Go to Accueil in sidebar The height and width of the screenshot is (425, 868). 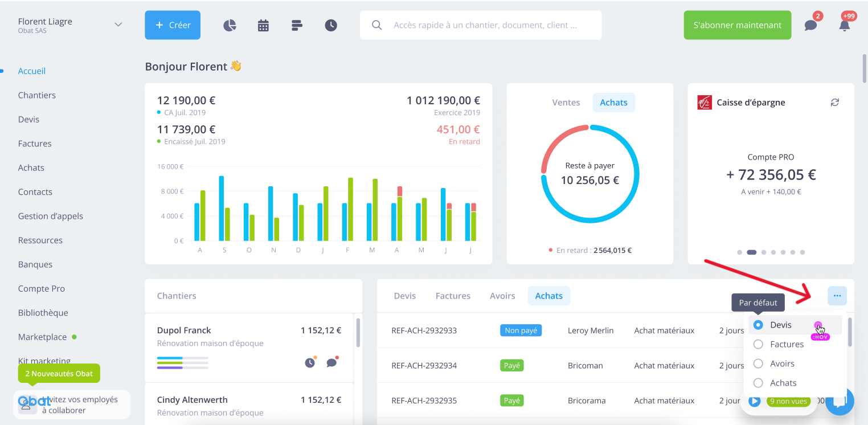(32, 71)
